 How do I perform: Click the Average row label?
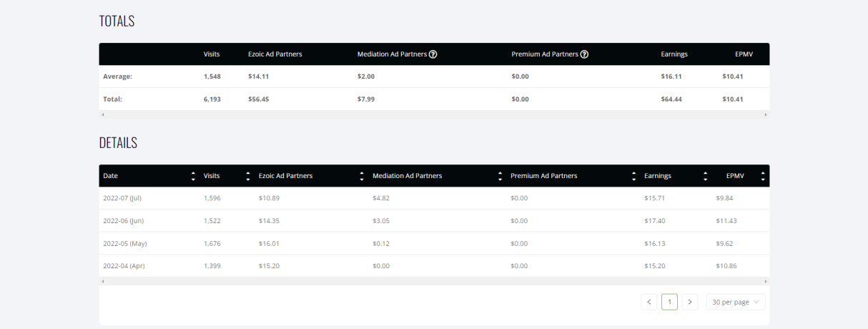pyautogui.click(x=117, y=77)
